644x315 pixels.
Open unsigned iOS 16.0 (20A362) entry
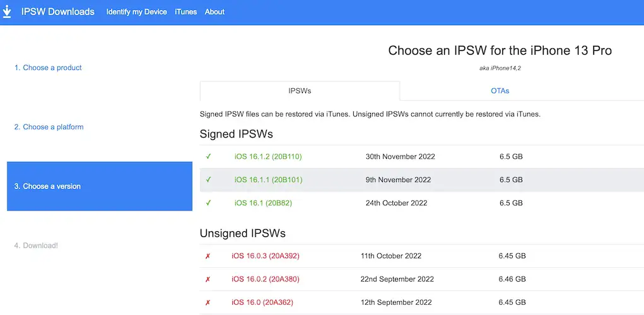click(262, 302)
